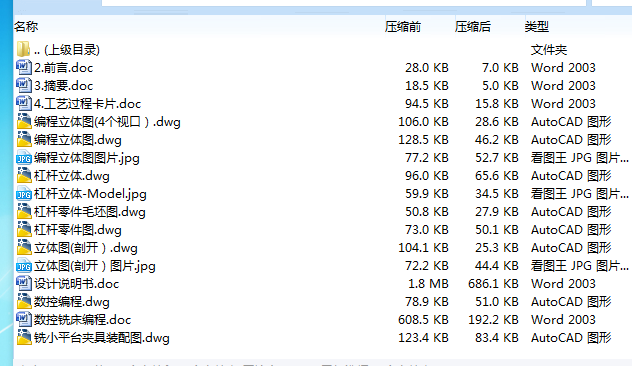Click the Word icon of 设计说明书.doc
Screen dimensions: 632x366
pyautogui.click(x=23, y=283)
